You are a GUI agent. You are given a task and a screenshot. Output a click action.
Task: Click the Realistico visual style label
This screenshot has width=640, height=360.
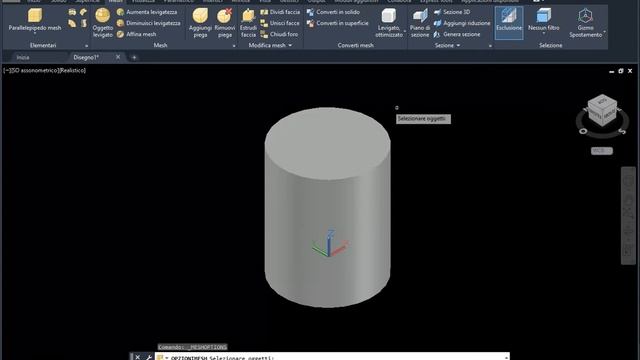coord(72,71)
